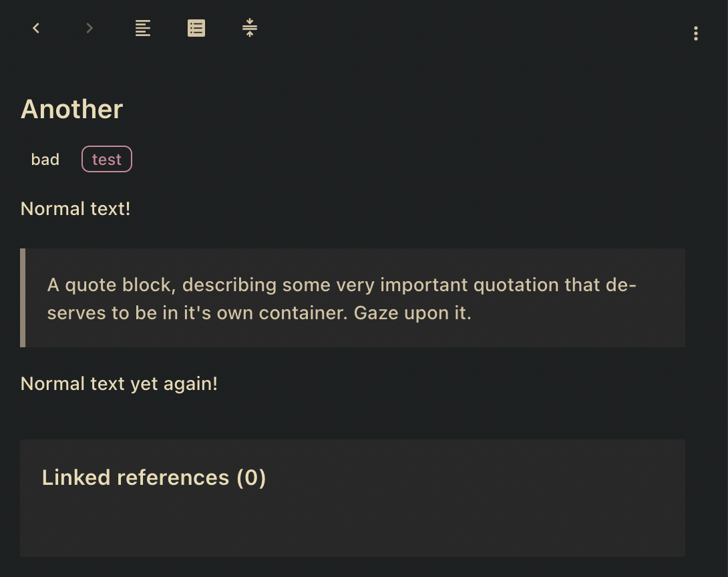Click the 'bad' tag
Screen dimensions: 728x577
[45, 159]
